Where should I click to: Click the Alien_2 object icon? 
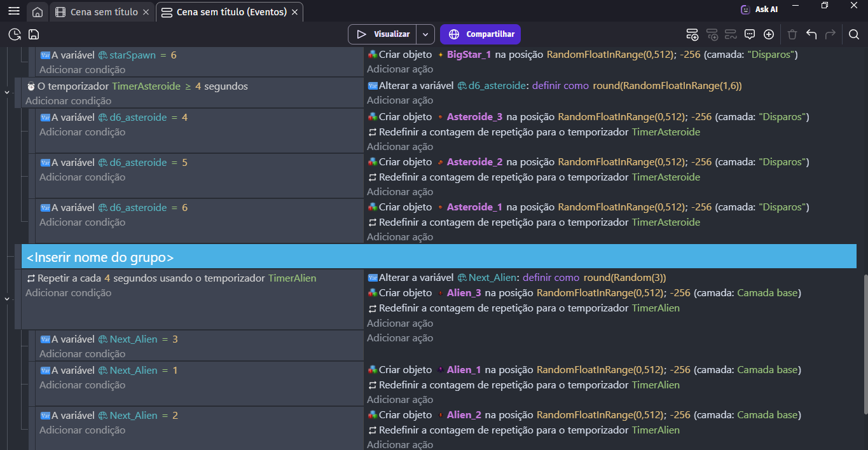pyautogui.click(x=439, y=415)
